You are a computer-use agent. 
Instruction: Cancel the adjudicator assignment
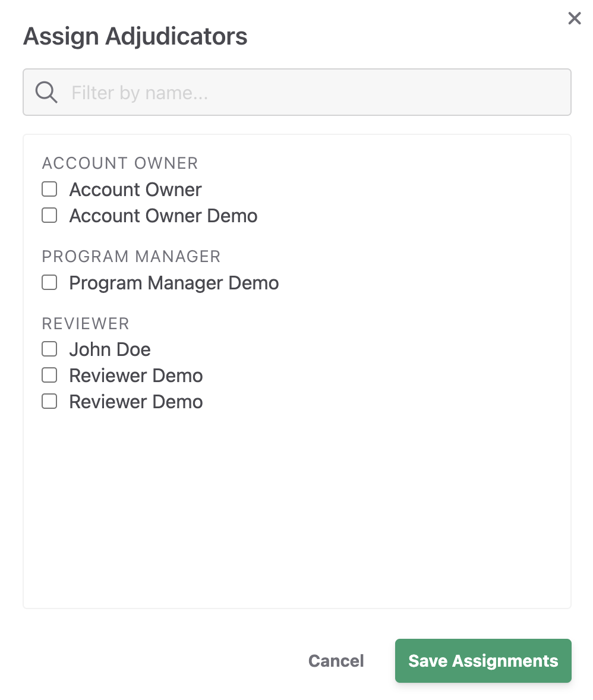click(x=336, y=661)
